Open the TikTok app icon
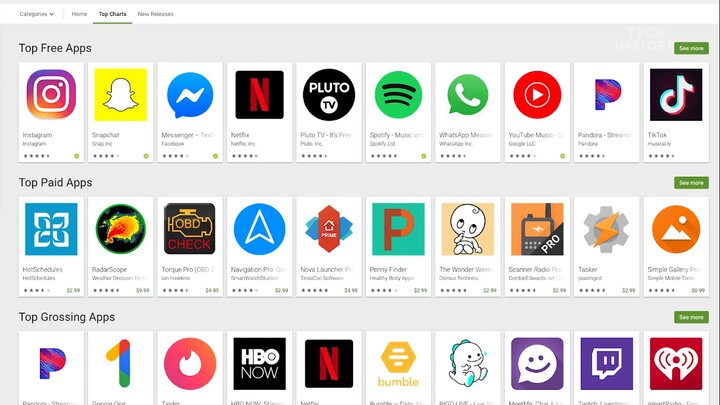 [x=676, y=95]
